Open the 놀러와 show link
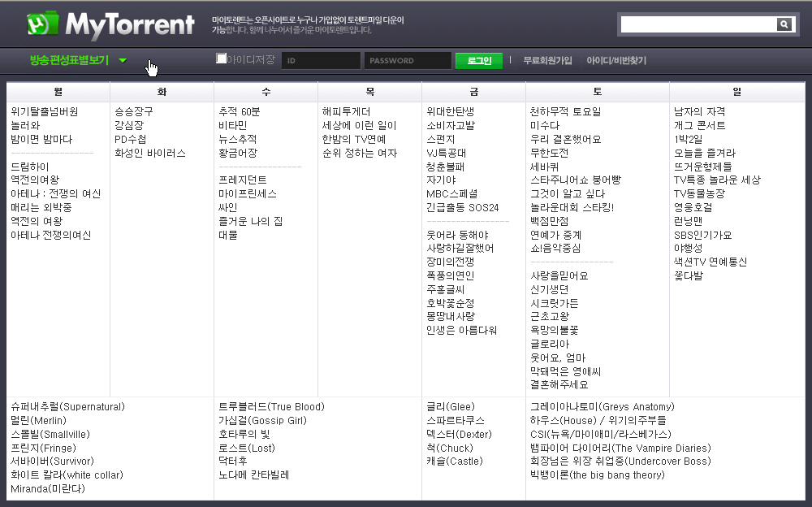This screenshot has width=812, height=507. pos(25,125)
